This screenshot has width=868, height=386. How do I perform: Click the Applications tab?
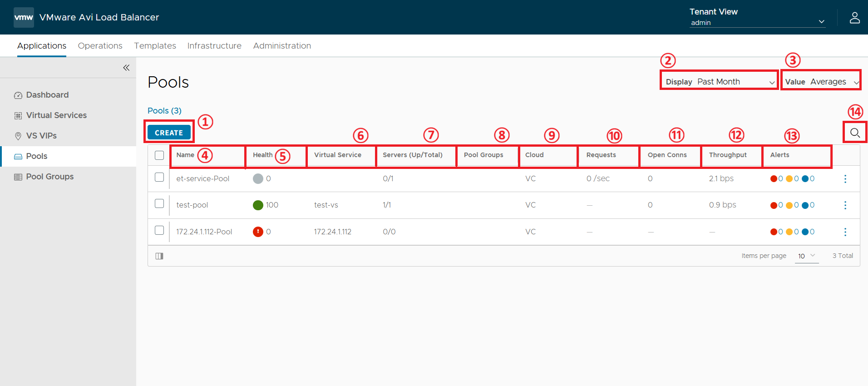coord(42,46)
